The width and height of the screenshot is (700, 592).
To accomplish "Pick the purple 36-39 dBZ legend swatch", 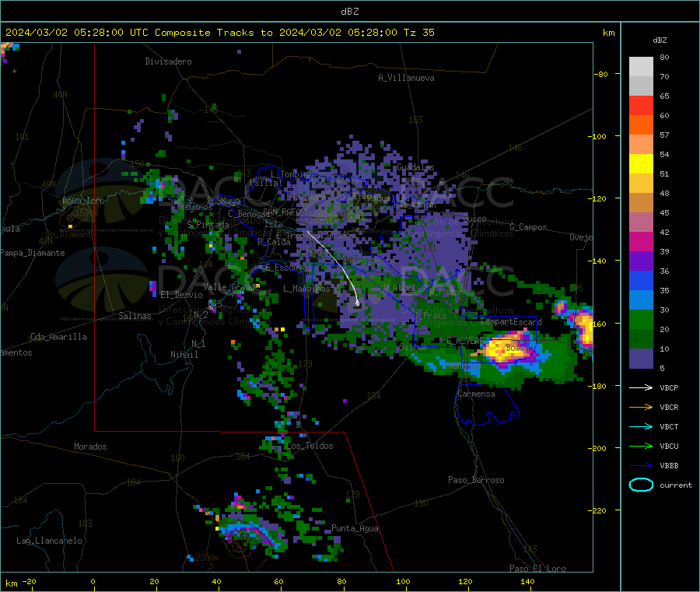I will tap(641, 261).
